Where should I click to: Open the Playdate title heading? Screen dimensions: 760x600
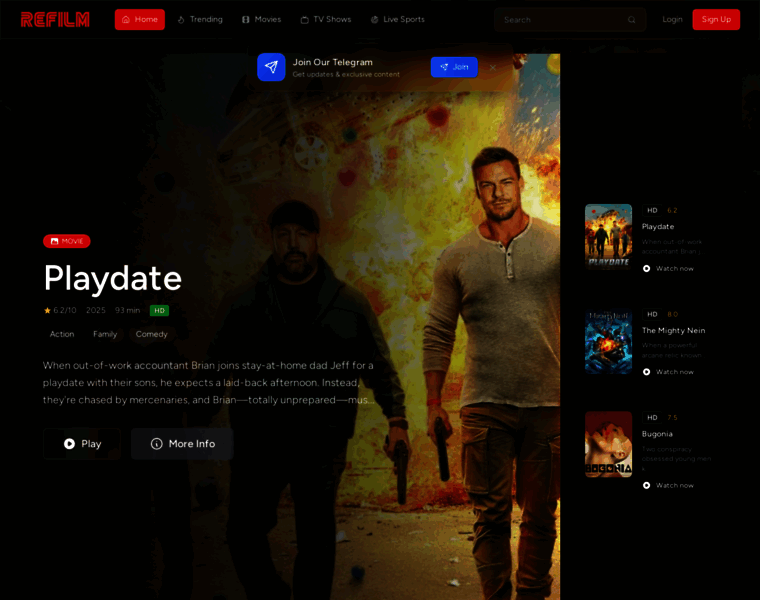pyautogui.click(x=113, y=278)
